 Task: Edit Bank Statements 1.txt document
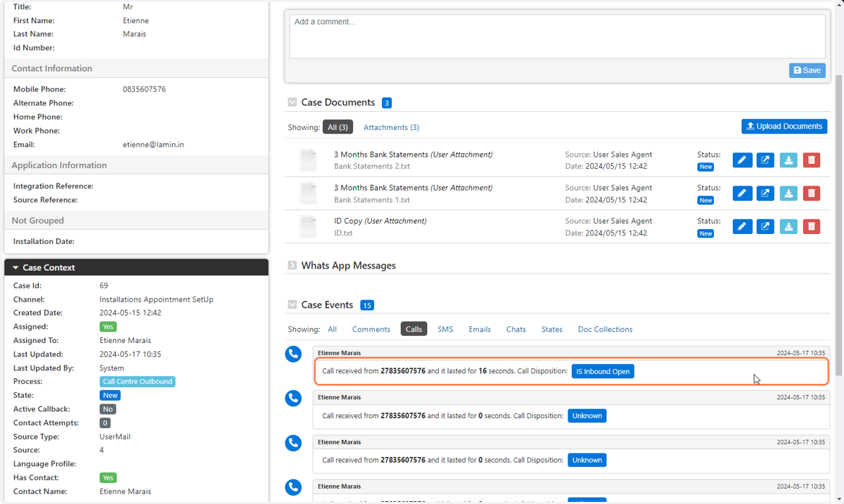742,193
